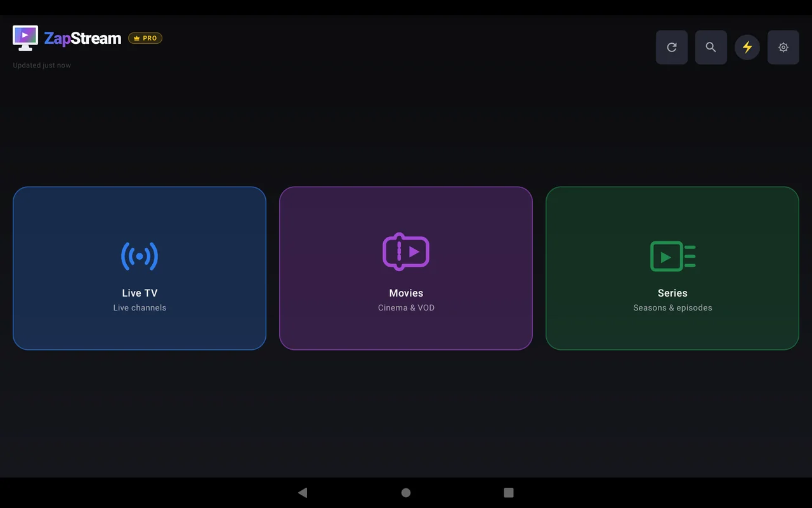
Task: Click the 'Updated just now' status text
Action: pos(42,65)
